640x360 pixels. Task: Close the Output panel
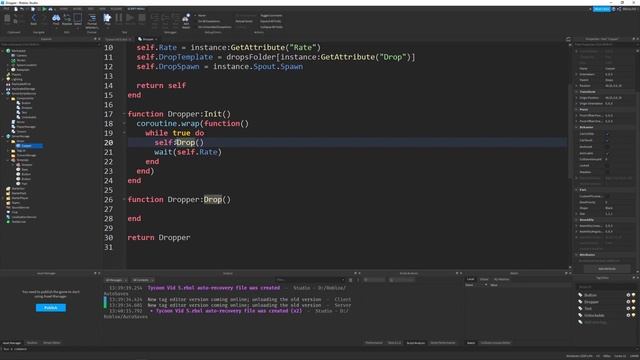tap(359, 273)
